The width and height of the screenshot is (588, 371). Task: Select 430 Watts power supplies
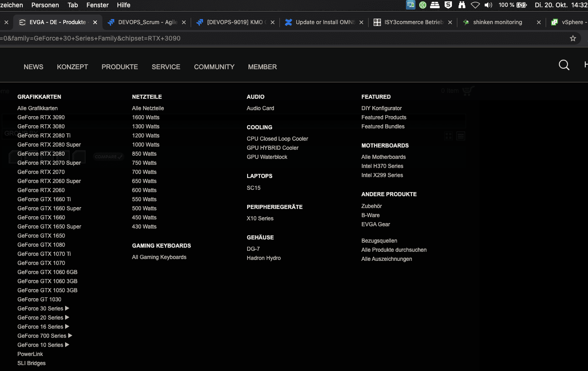(x=144, y=227)
